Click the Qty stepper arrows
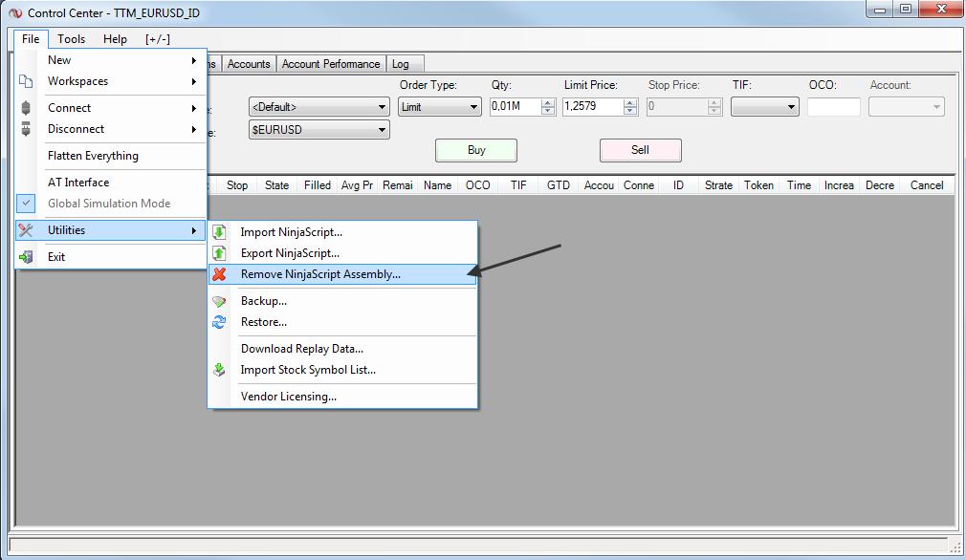 [548, 106]
